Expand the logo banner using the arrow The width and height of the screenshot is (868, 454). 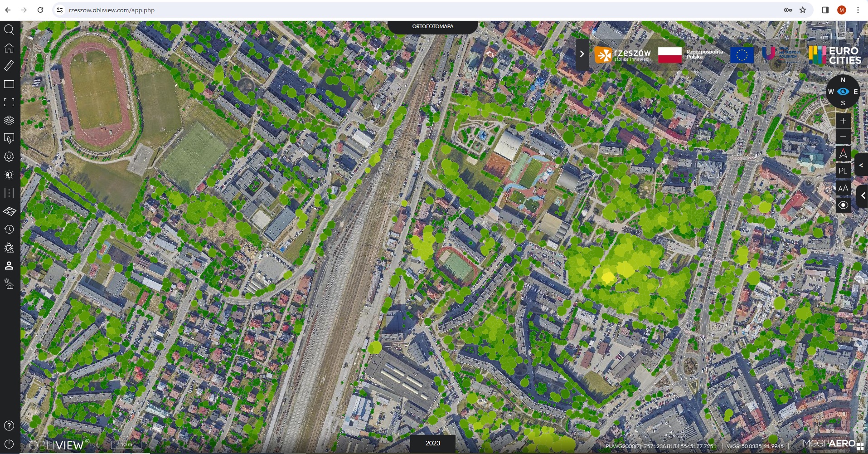pos(582,54)
